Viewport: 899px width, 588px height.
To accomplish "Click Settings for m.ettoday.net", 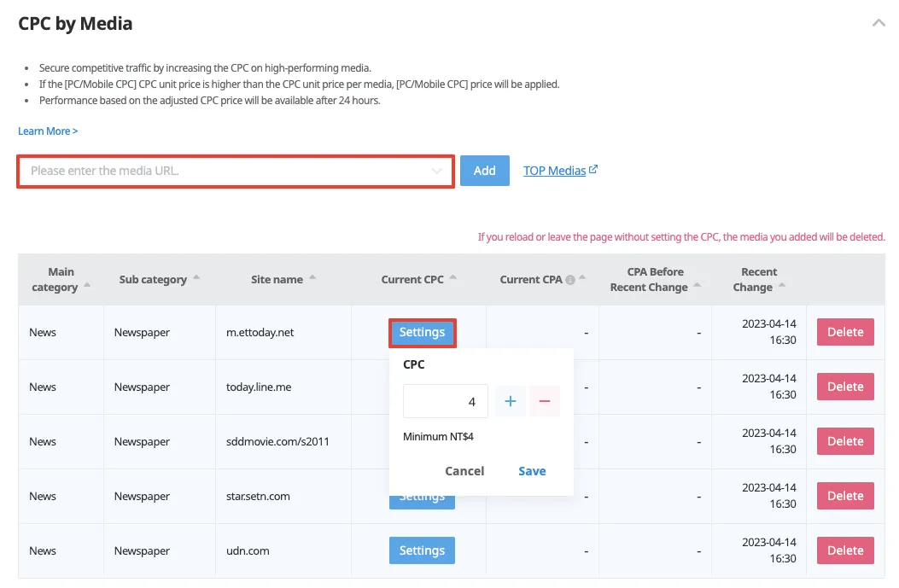I will [422, 332].
